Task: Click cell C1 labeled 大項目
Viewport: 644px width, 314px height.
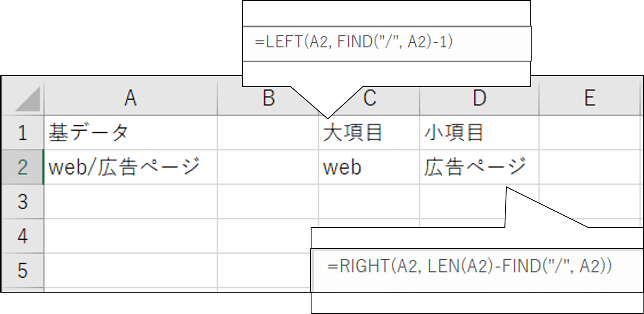Action: [x=369, y=132]
